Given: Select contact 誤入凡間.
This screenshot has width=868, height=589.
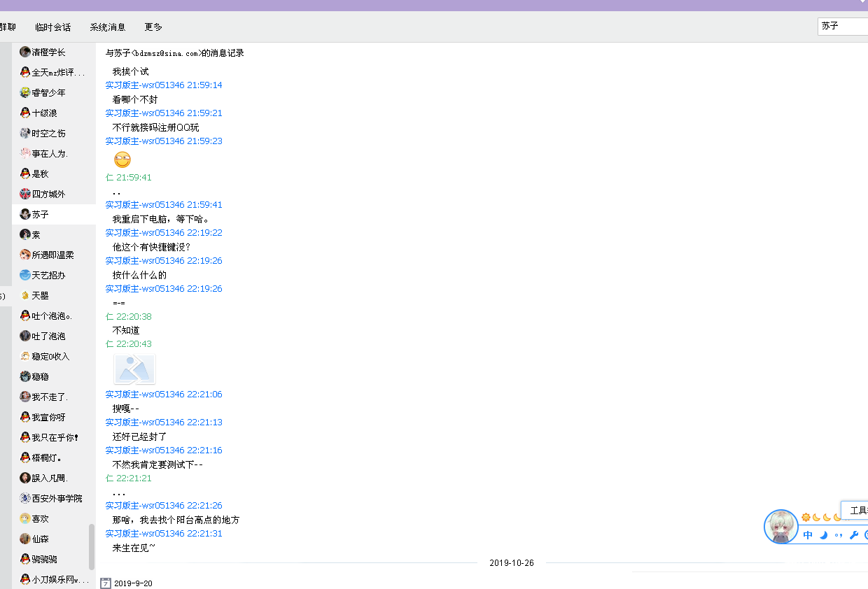Looking at the screenshot, I should (54, 478).
